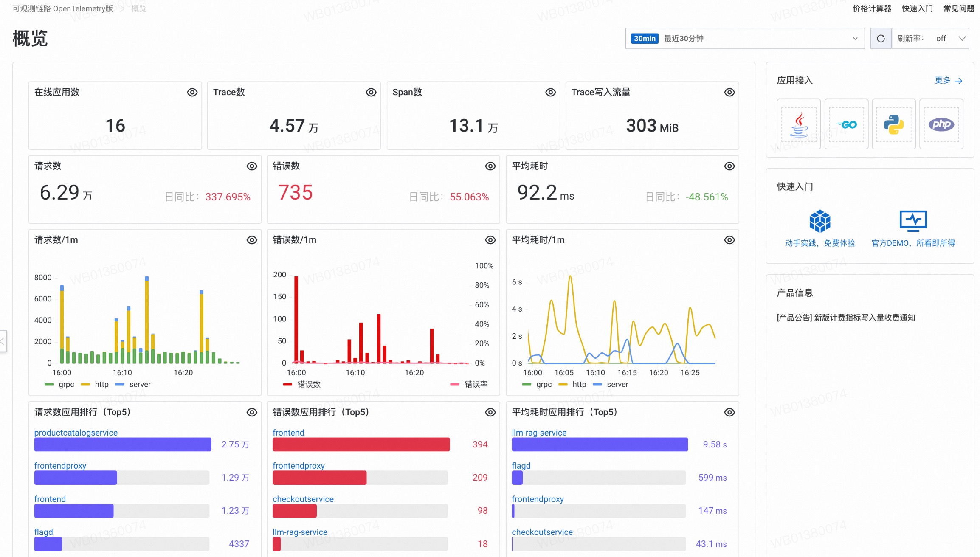Toggle eye icon on 平均耗时应用排行 panel
The width and height of the screenshot is (980, 557).
[x=729, y=412]
